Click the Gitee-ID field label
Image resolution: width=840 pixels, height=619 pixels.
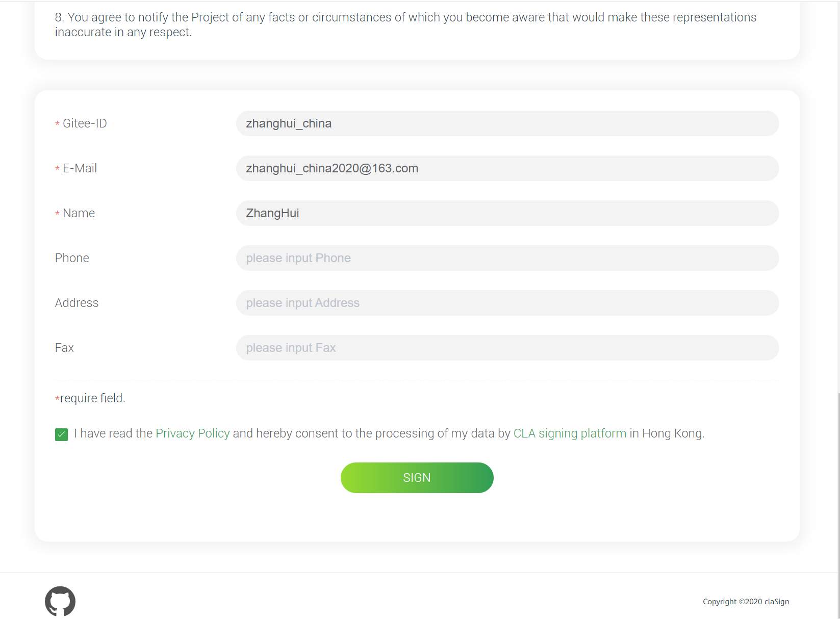tap(85, 123)
